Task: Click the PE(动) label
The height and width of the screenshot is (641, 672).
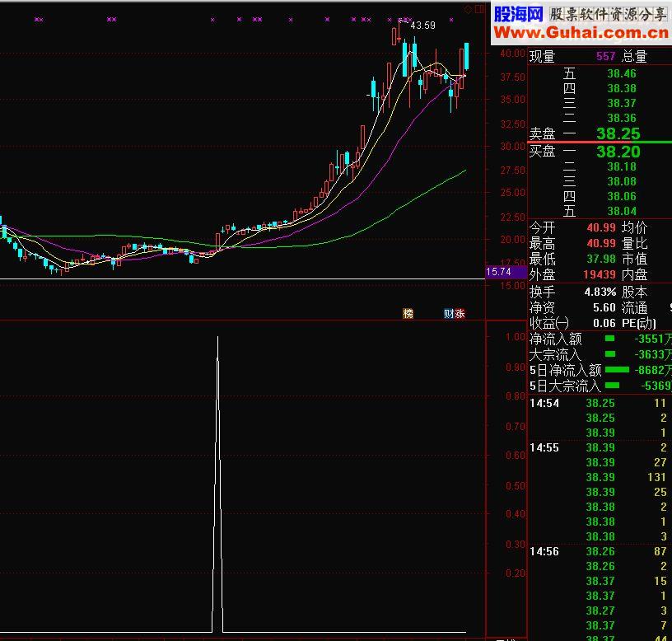Action: pyautogui.click(x=638, y=323)
